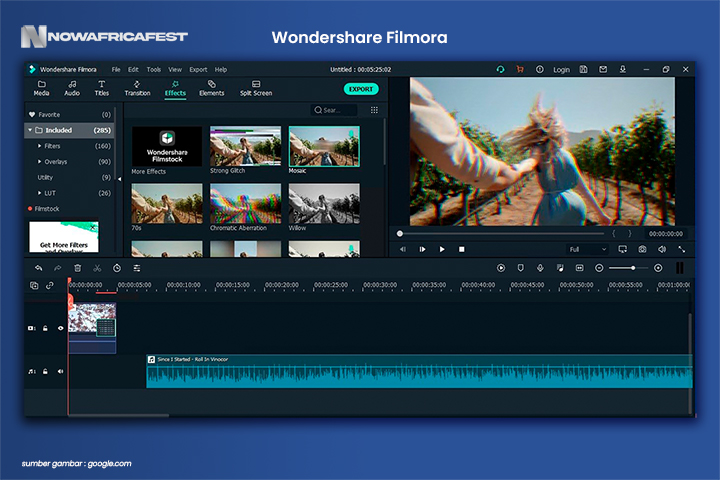
Task: Click the timeline zoom in plus button
Action: 658,268
